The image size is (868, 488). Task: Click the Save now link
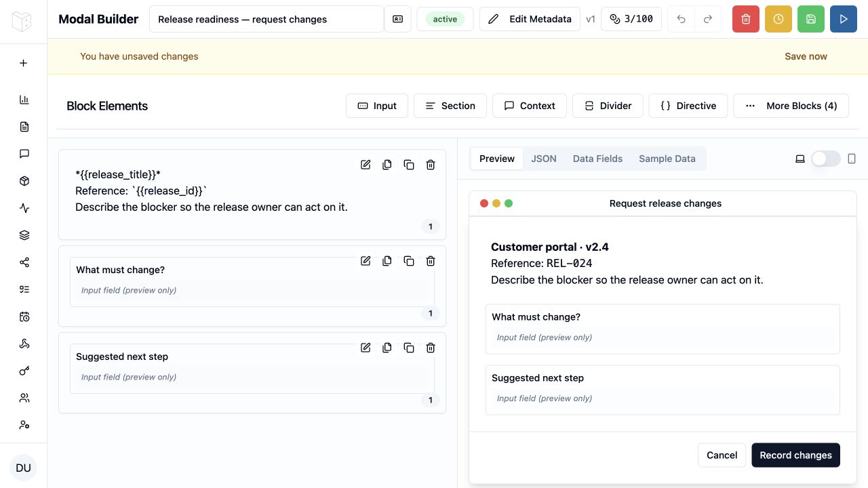tap(806, 56)
